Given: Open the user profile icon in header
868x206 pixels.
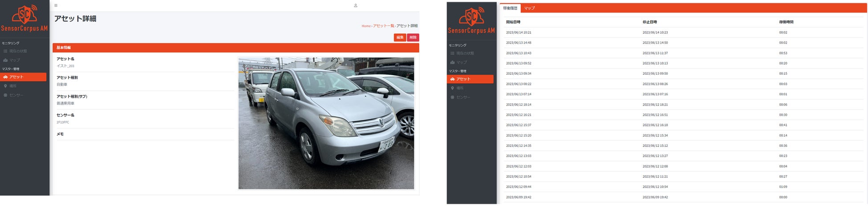Looking at the screenshot, I should click(x=356, y=6).
